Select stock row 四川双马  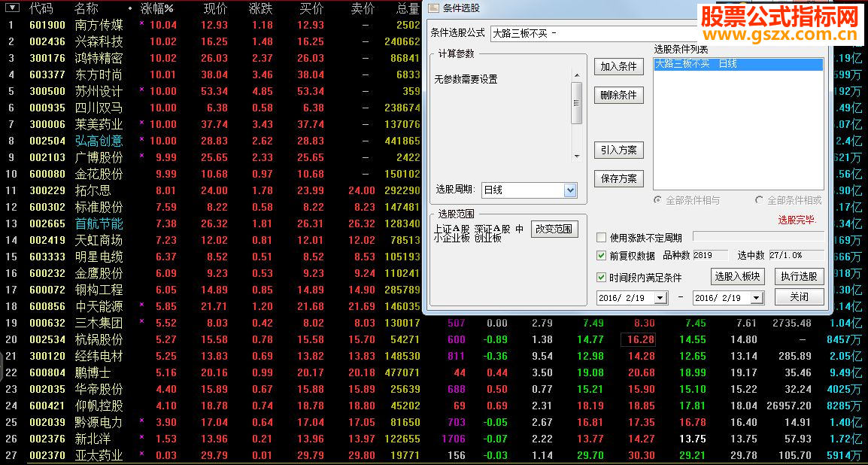pos(212,108)
